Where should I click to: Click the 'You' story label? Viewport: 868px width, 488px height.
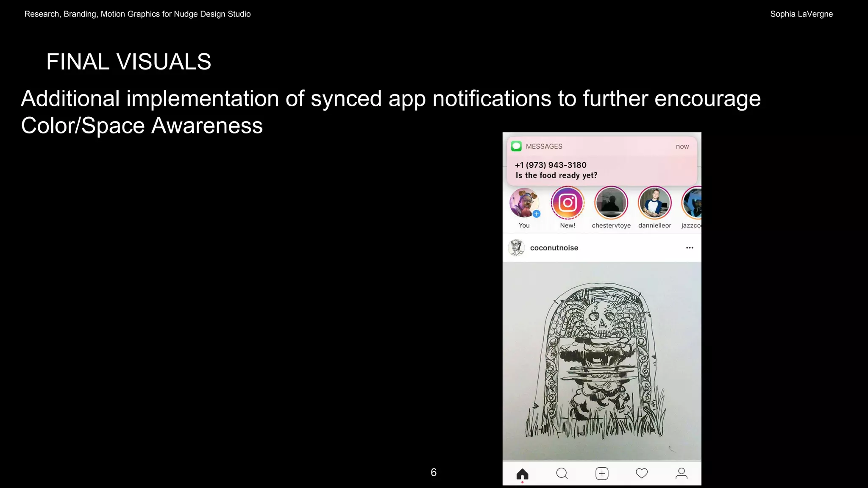click(524, 225)
